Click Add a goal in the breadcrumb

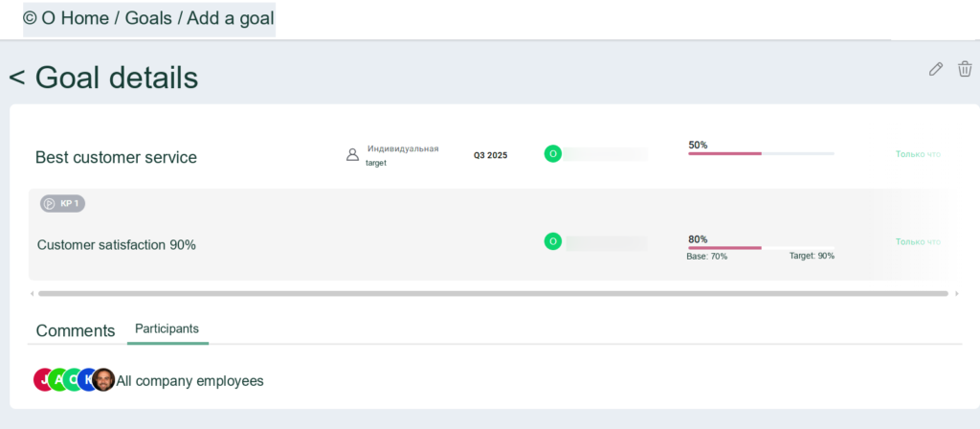point(231,18)
